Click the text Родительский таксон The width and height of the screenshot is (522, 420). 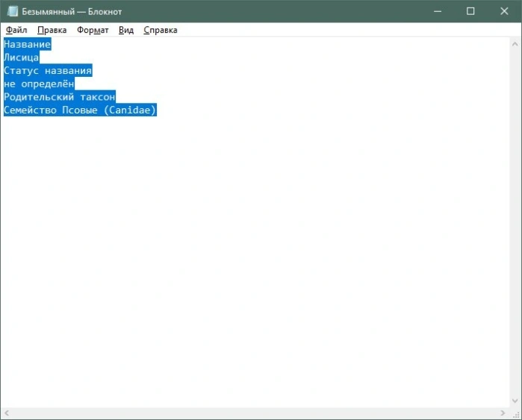60,97
